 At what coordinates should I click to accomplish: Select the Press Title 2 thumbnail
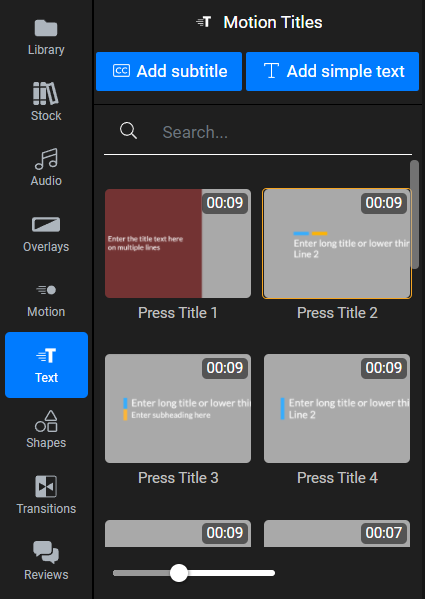(x=337, y=243)
